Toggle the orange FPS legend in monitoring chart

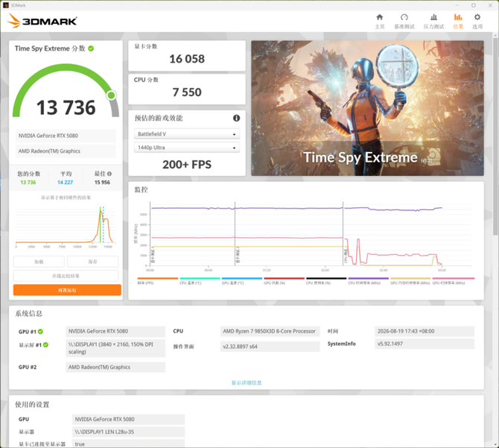point(158,280)
